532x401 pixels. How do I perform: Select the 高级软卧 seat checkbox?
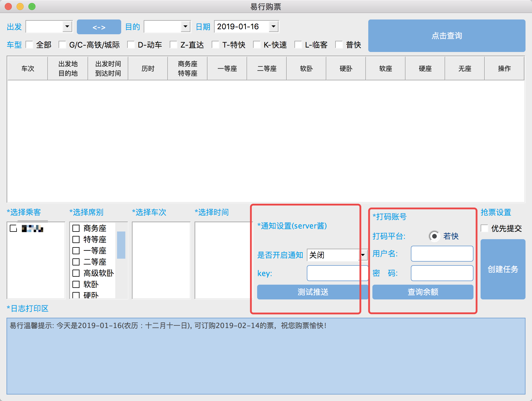pyautogui.click(x=76, y=273)
